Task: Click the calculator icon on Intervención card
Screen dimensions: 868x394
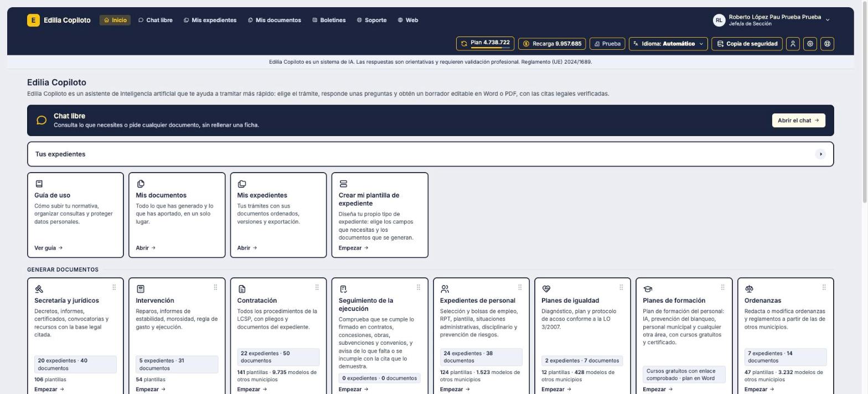Action: click(140, 289)
